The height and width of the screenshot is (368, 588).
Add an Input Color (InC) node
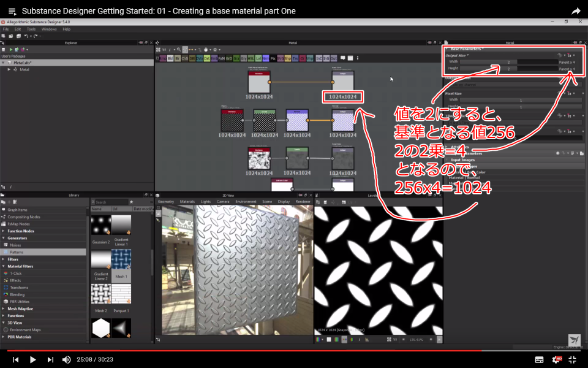tap(319, 59)
